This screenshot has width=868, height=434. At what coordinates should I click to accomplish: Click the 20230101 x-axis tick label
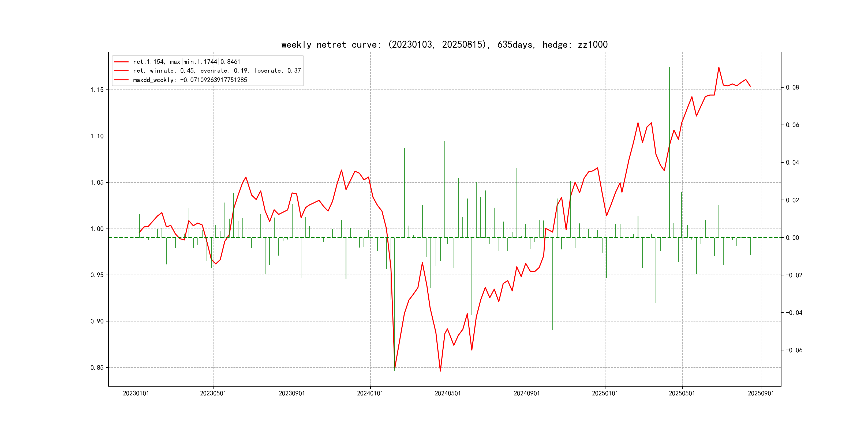[x=136, y=393]
